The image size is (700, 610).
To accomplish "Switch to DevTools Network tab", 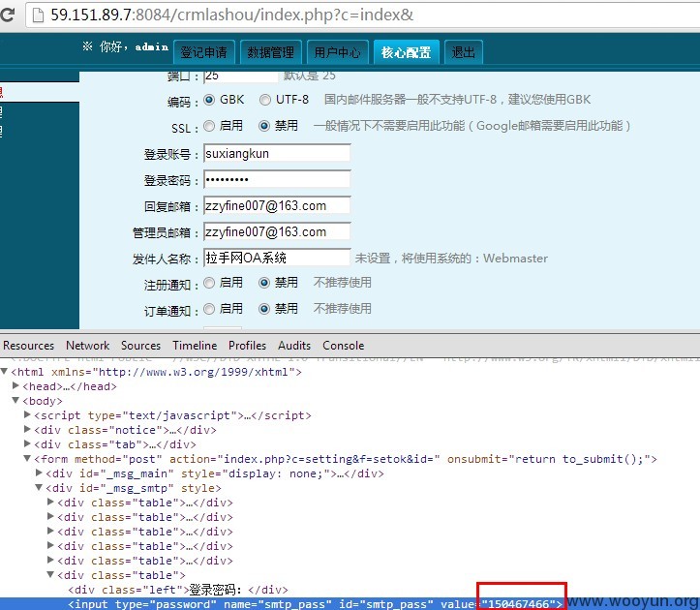I will point(87,346).
